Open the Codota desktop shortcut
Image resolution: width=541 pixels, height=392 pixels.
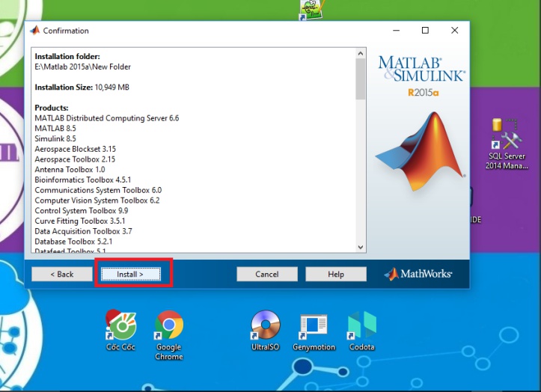tap(362, 331)
